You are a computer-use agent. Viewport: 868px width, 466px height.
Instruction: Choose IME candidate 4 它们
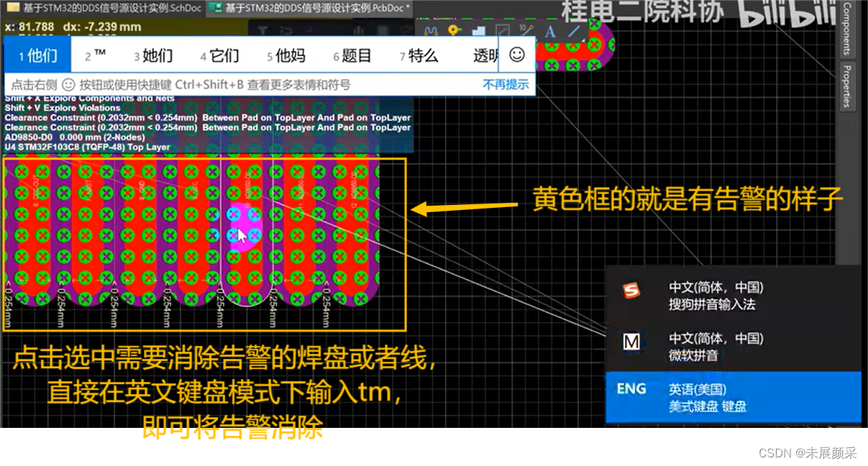pyautogui.click(x=219, y=55)
